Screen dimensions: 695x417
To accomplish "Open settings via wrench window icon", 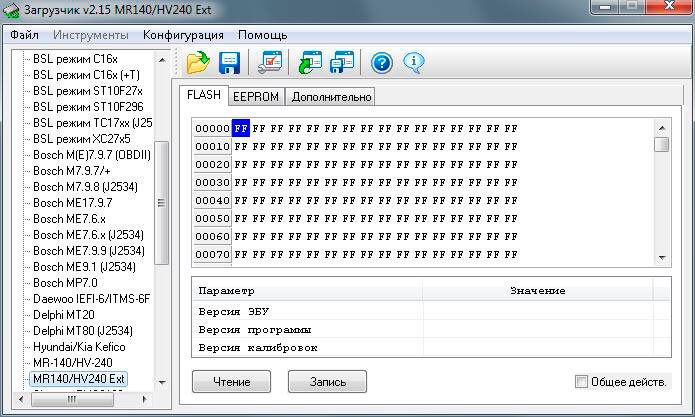I will [269, 62].
